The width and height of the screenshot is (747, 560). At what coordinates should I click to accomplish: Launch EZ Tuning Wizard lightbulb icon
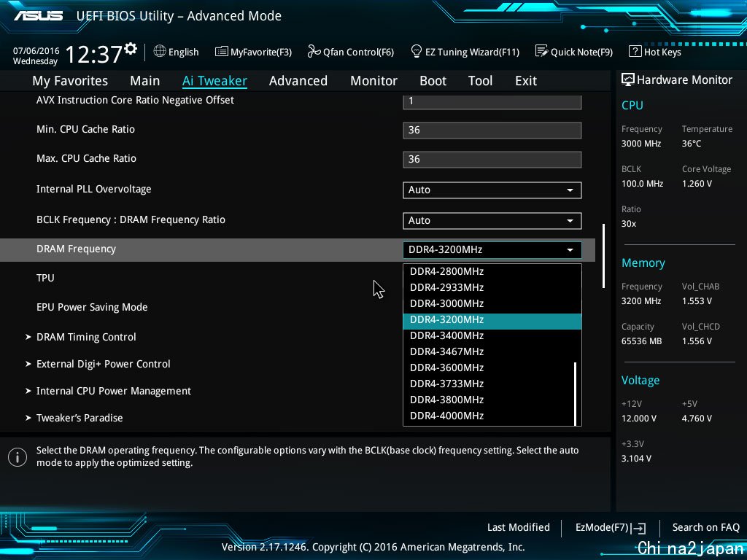click(416, 51)
